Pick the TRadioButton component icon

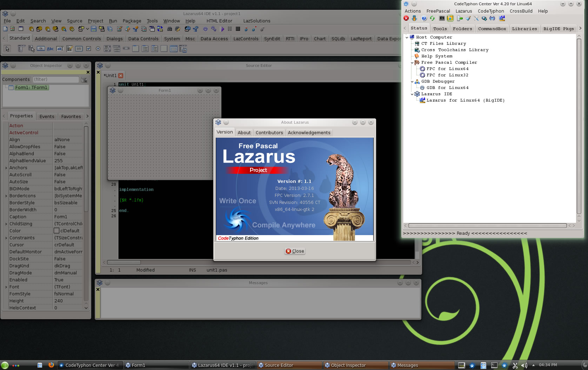point(98,49)
